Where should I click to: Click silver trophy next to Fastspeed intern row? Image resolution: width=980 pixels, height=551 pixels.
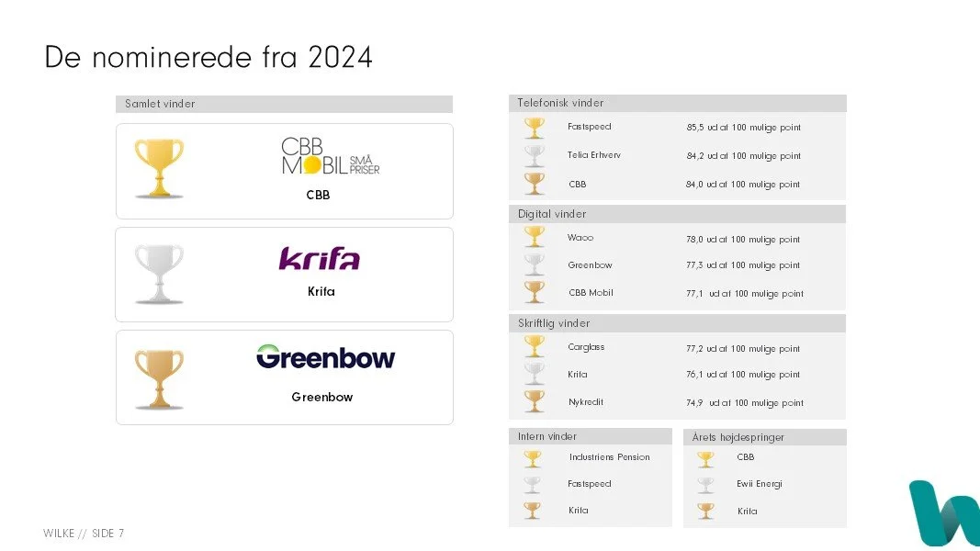(x=533, y=485)
